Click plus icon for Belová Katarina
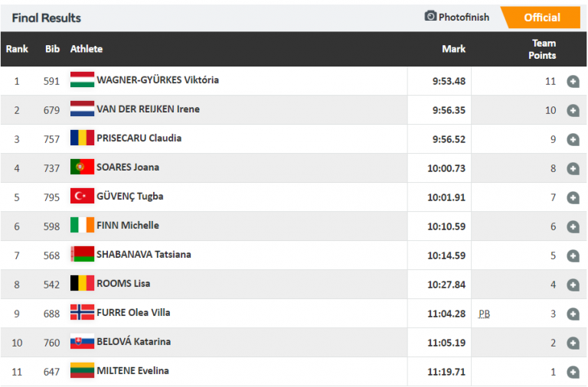Image resolution: width=588 pixels, height=387 pixels. (573, 343)
